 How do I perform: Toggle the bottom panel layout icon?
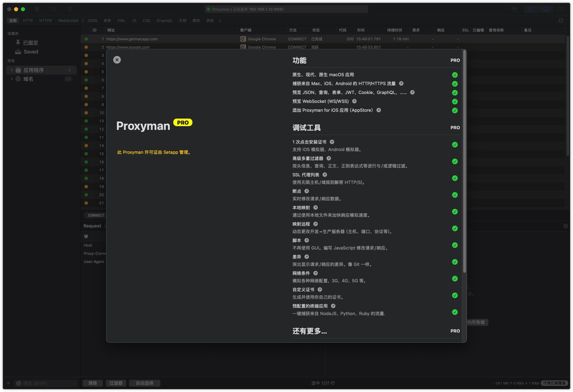coord(546,9)
